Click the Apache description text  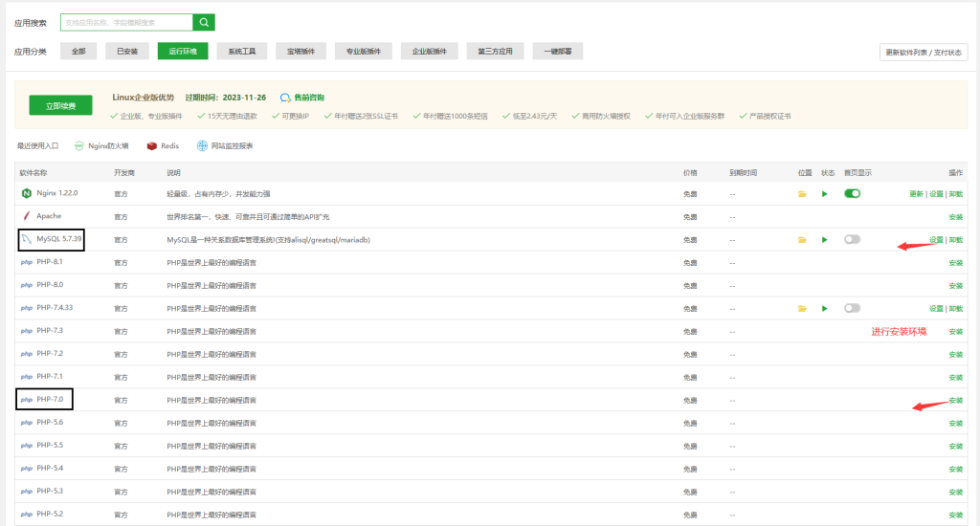click(248, 217)
